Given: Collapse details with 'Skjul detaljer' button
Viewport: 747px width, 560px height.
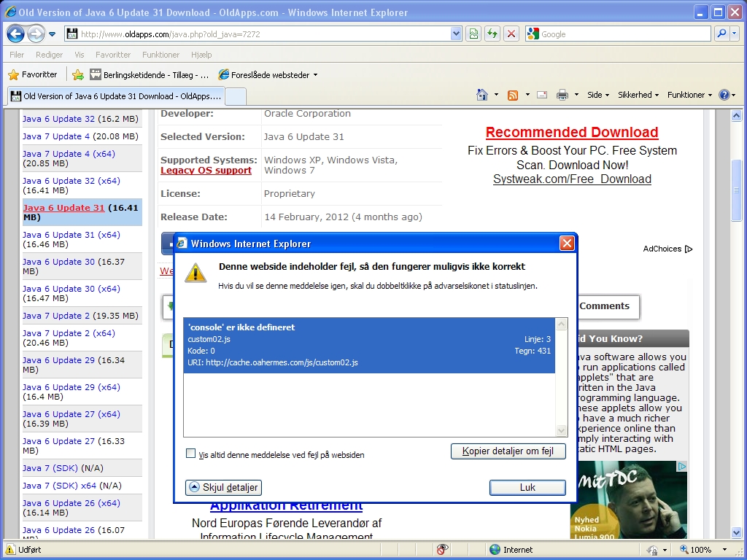Looking at the screenshot, I should pos(223,487).
